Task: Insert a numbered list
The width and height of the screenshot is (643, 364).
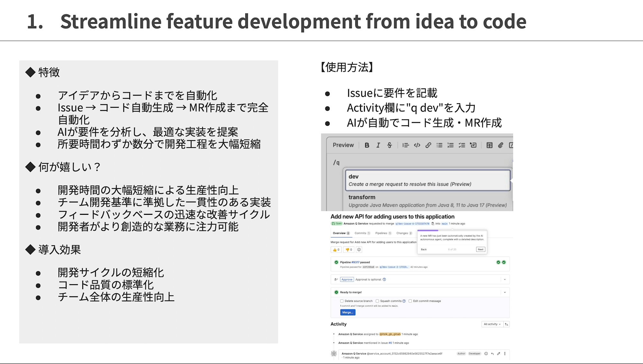Action: [x=451, y=145]
